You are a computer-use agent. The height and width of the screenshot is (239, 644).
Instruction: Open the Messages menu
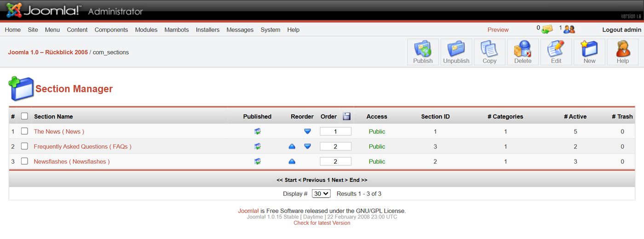pyautogui.click(x=240, y=29)
